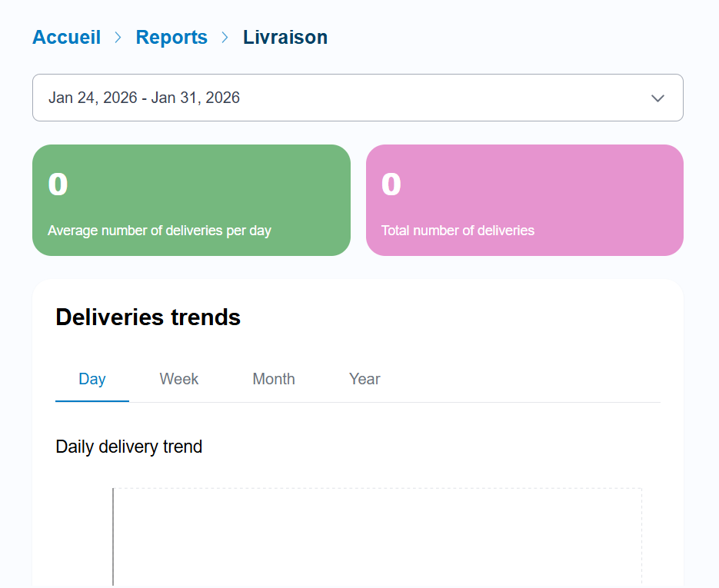
Task: Expand the date range dropdown arrow
Action: [x=657, y=98]
